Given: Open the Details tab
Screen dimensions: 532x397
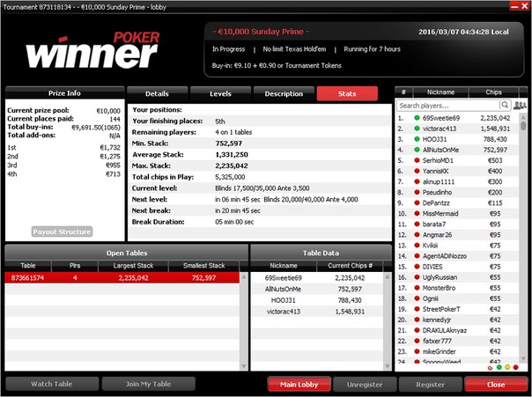Looking at the screenshot, I should (x=157, y=94).
